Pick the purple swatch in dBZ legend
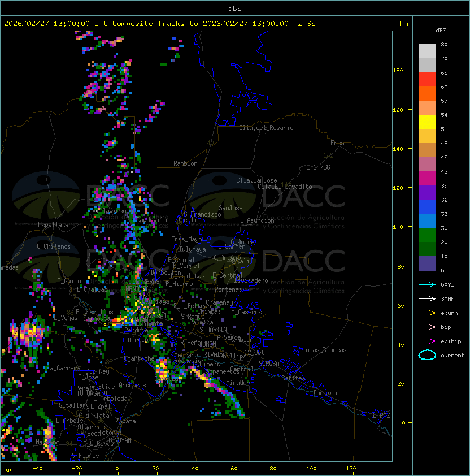The image size is (470, 476). [x=427, y=192]
